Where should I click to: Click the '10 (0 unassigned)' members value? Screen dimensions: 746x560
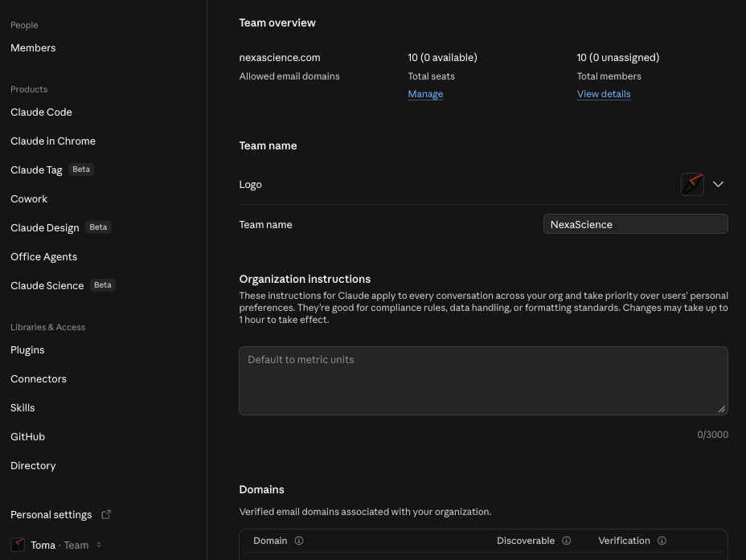coord(618,58)
